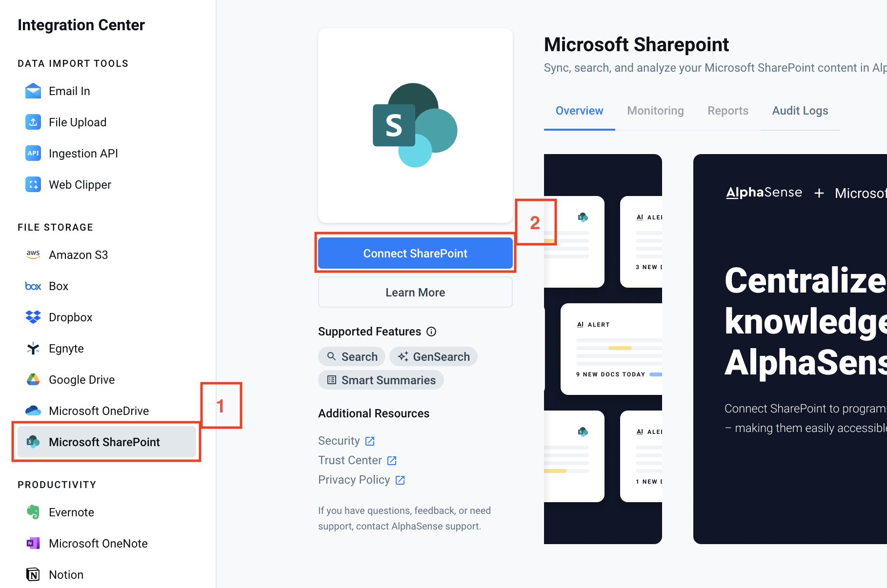Click the Connect SharePoint button

(x=415, y=254)
